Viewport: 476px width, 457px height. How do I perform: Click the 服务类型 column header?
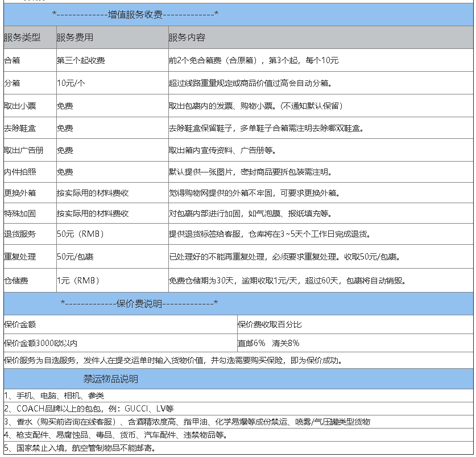coord(22,38)
